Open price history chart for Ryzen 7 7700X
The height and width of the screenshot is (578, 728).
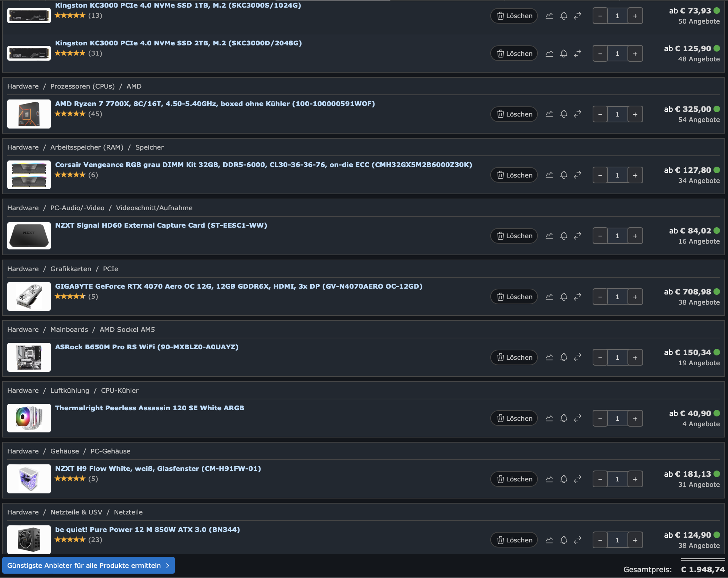tap(549, 114)
